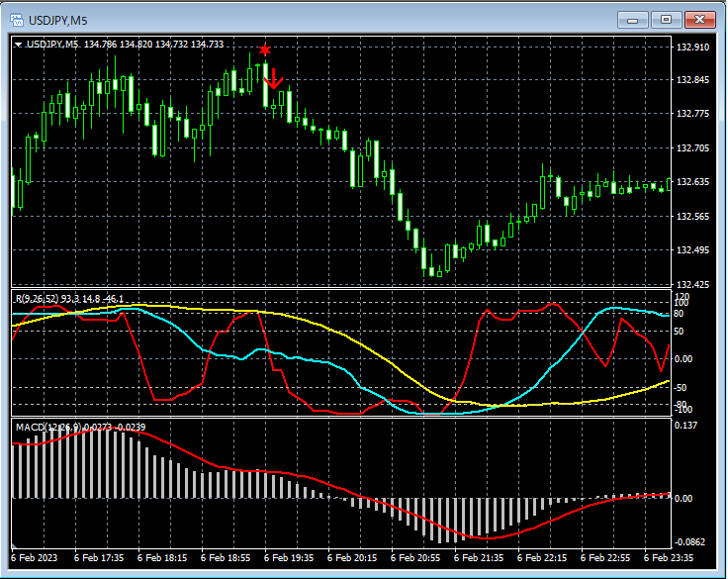This screenshot has width=728, height=579.
Task: Click the 132.425 price on the scale
Action: click(692, 285)
